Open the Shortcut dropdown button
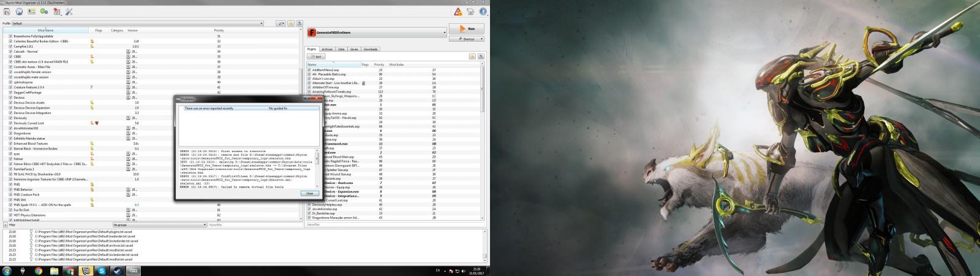This screenshot has height=276, width=980. [x=467, y=39]
